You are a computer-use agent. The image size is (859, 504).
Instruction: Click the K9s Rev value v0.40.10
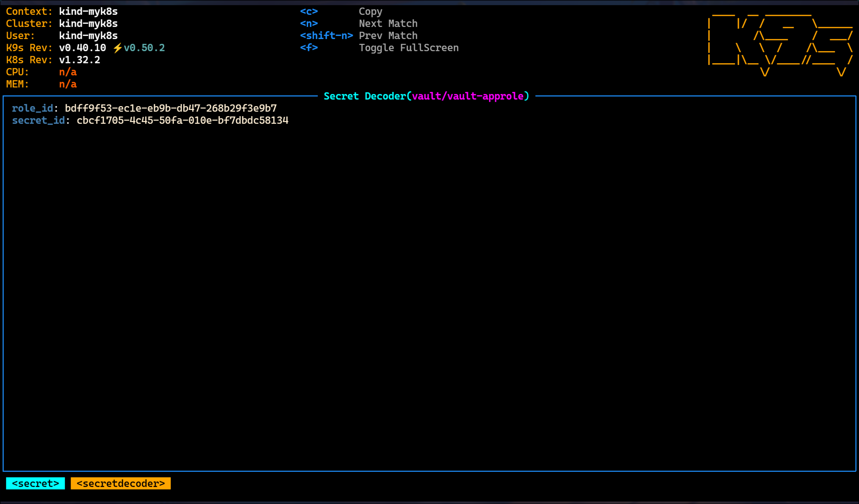coord(82,48)
